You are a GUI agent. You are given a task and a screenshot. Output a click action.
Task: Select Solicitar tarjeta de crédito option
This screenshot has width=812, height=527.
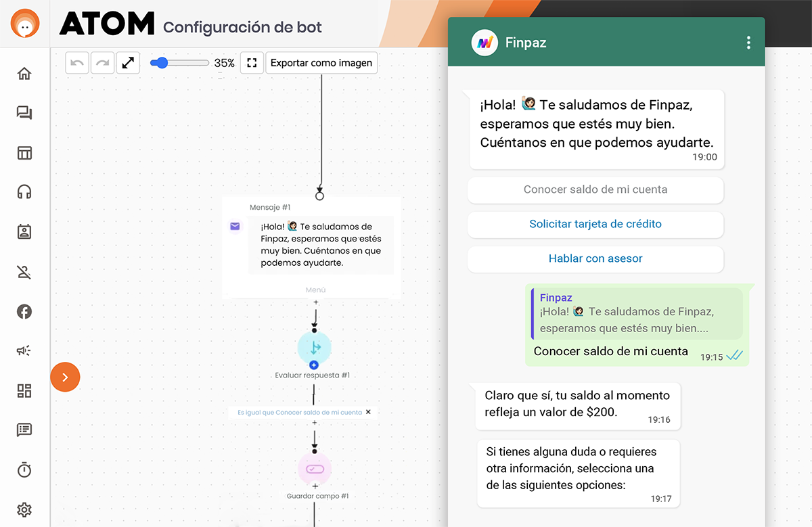595,224
